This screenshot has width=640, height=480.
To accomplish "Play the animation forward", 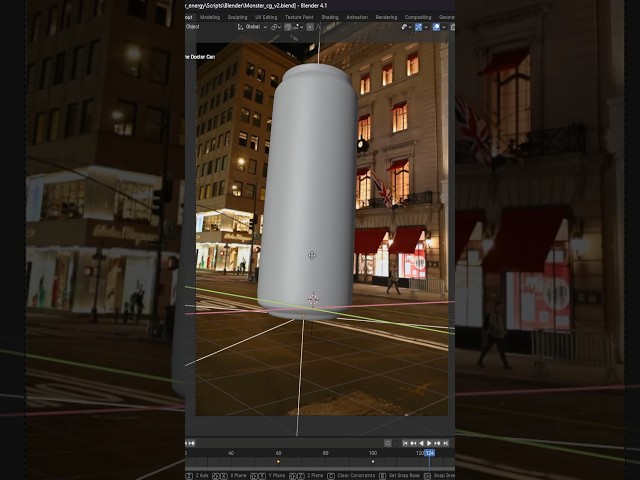I will click(x=429, y=443).
